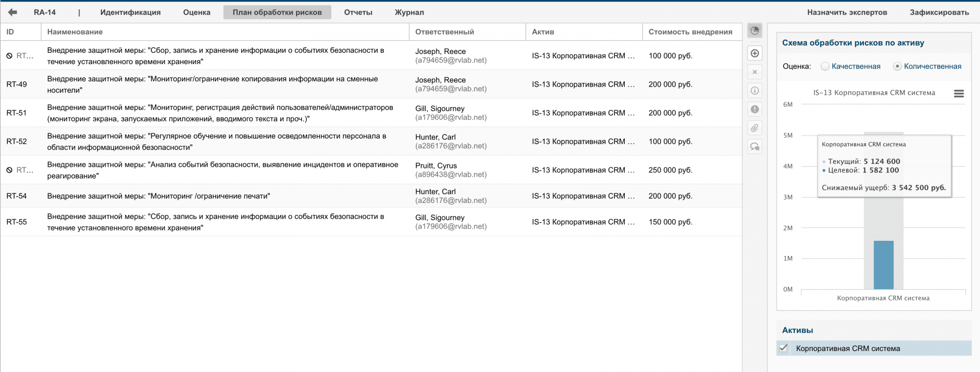This screenshot has width=980, height=372.
Task: Click the Активы section heading
Action: (798, 330)
